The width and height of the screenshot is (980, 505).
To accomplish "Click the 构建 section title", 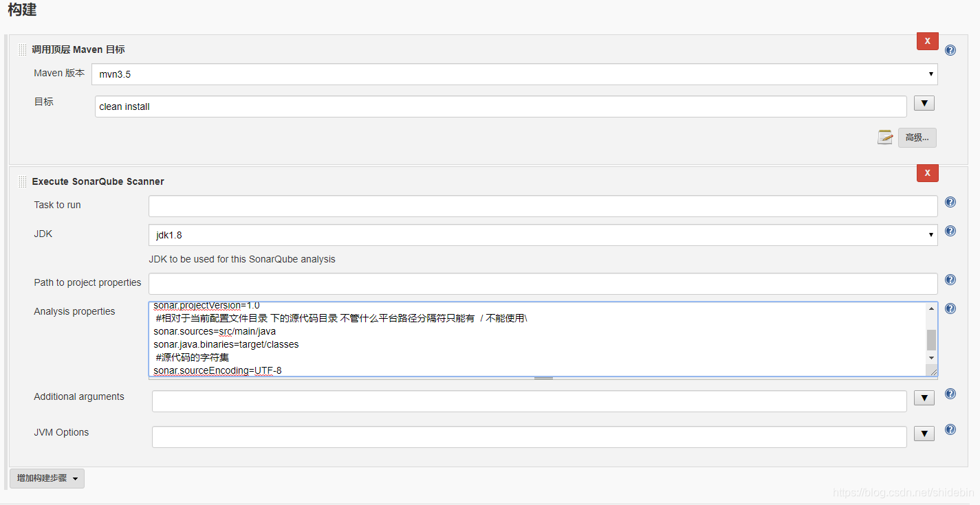I will point(22,10).
